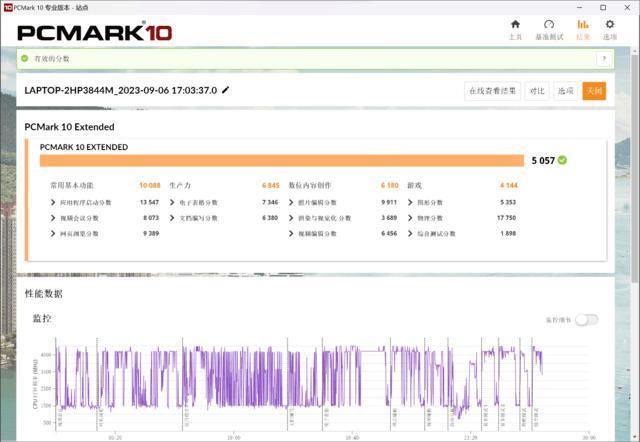Click the Video Editing value 6 456
The height and width of the screenshot is (442, 640).
pos(389,233)
